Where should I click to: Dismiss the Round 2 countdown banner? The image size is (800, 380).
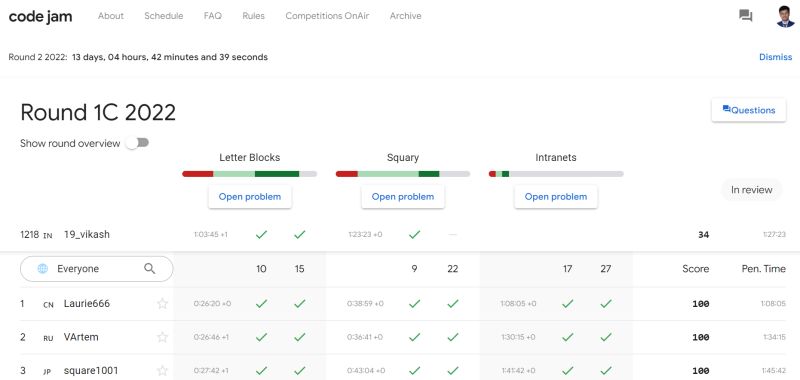pos(776,57)
